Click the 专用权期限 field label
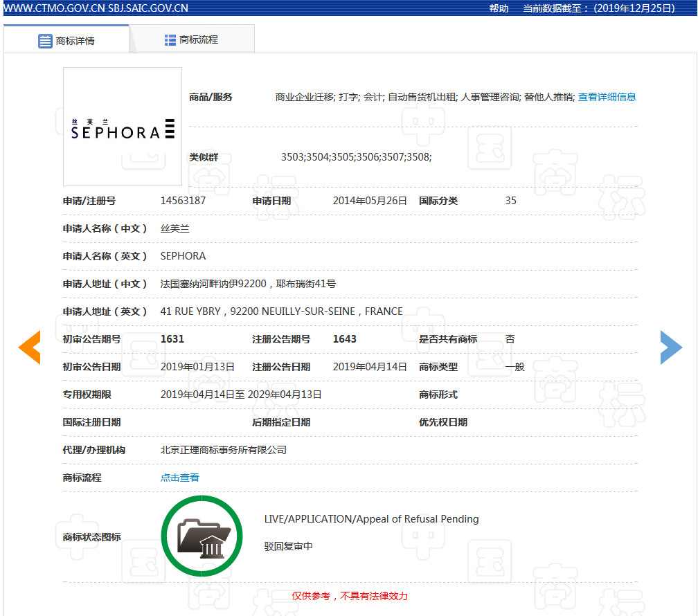This screenshot has width=698, height=616. coord(87,395)
